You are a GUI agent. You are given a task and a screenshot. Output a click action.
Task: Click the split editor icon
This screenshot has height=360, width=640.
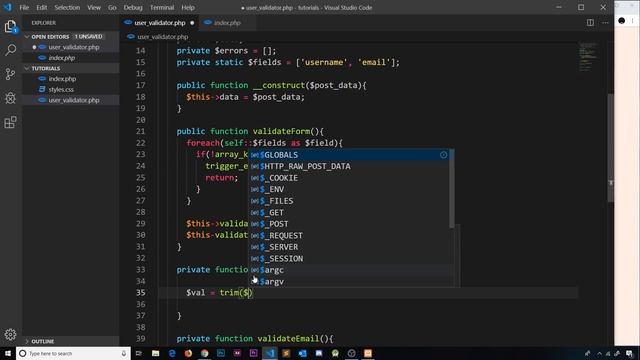[590, 23]
